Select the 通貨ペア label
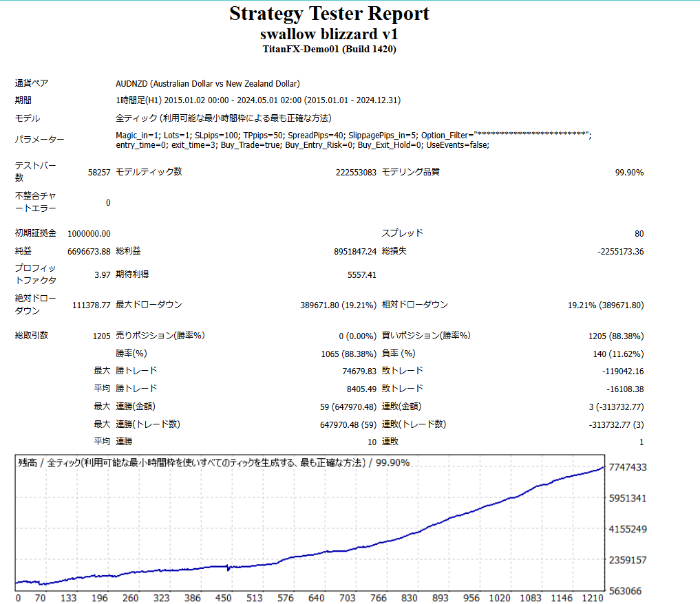This screenshot has height=604, width=700. click(31, 83)
